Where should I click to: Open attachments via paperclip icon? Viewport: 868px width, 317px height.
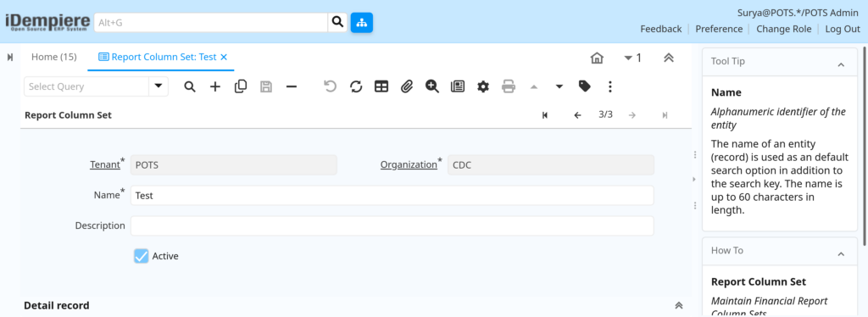(x=407, y=86)
